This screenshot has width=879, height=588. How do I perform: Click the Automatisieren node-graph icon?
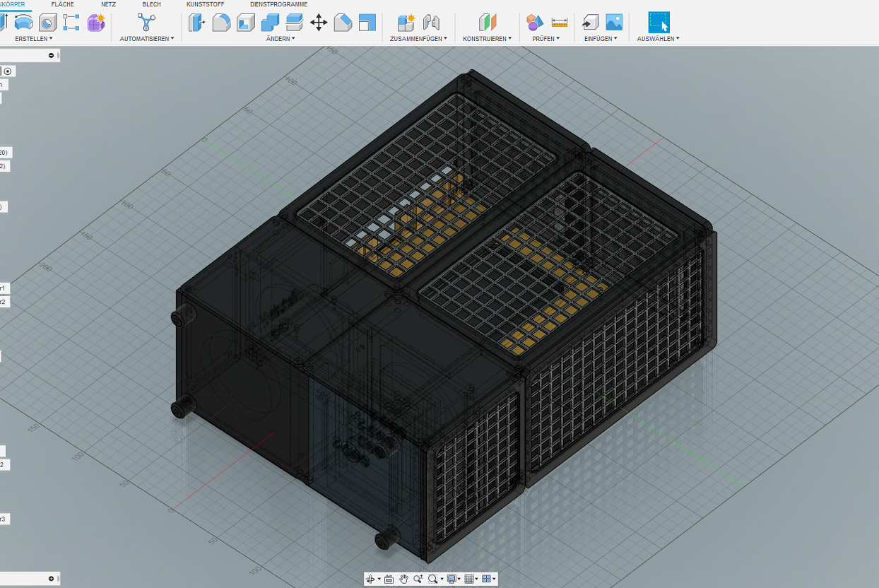146,23
